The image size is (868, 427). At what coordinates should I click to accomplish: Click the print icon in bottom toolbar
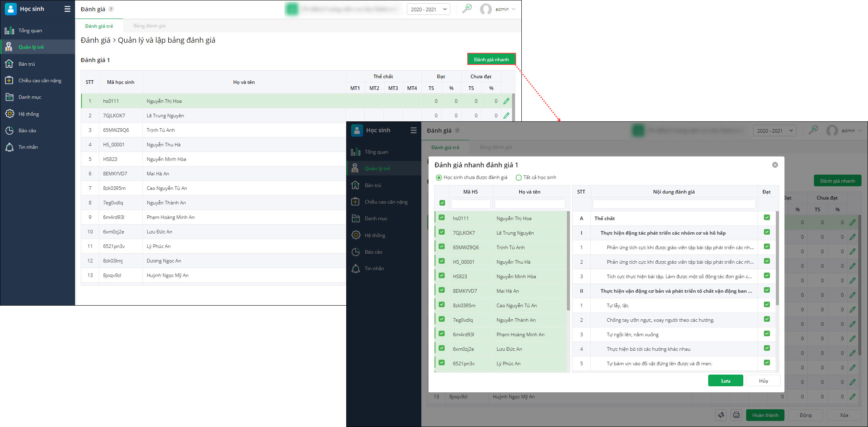pos(736,415)
